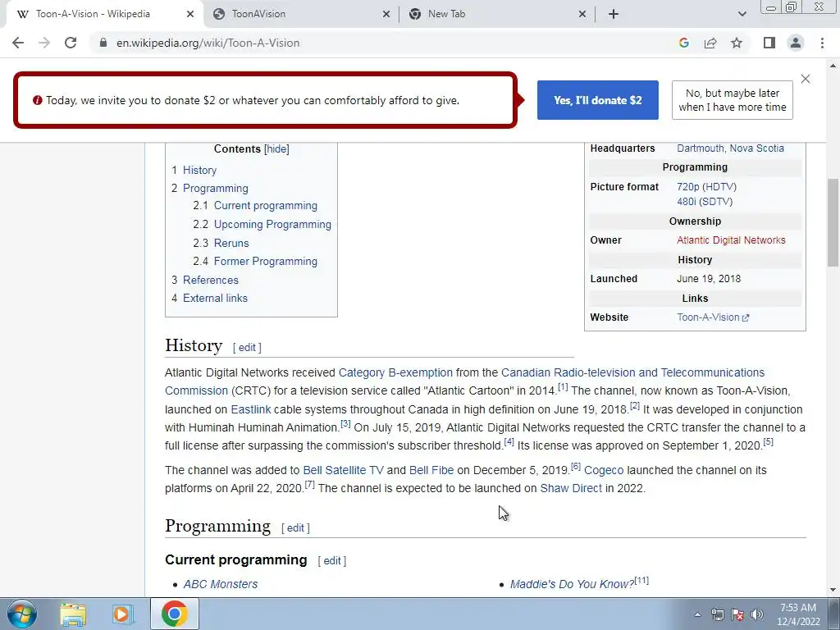Switch to the ToonAVision tab

tap(301, 14)
